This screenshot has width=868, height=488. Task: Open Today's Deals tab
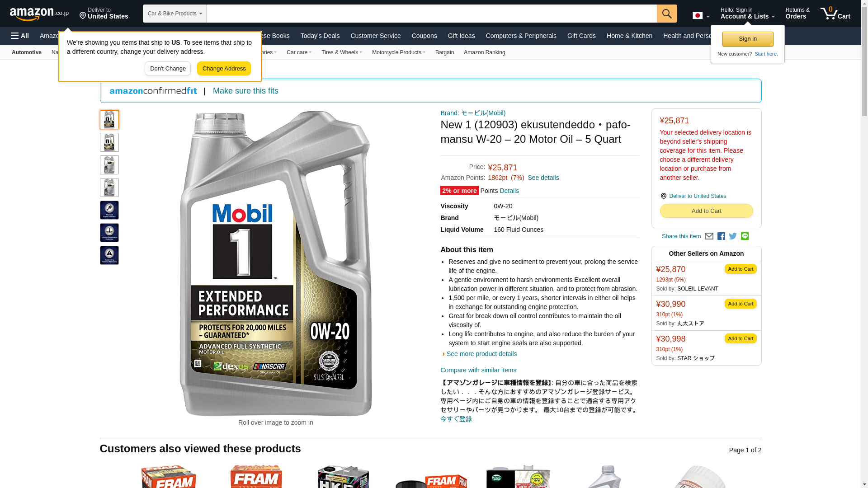tap(320, 36)
